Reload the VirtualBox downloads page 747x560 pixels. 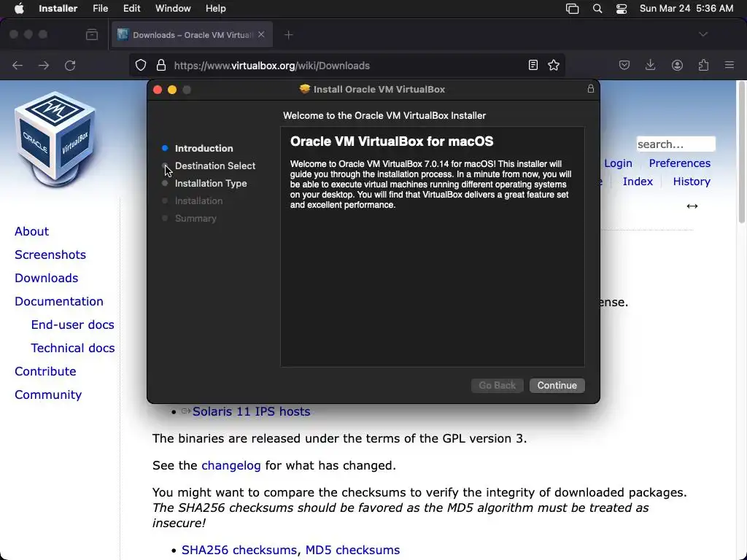coord(70,65)
